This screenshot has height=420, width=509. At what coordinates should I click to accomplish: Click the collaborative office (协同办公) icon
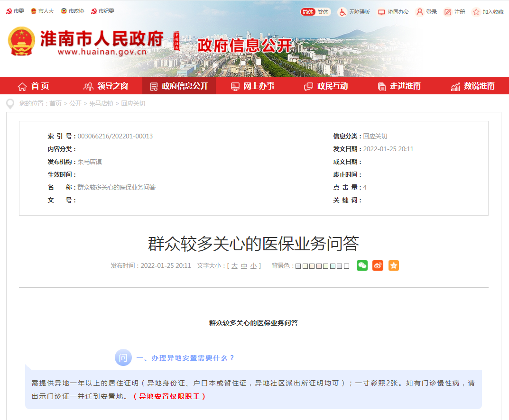tap(390, 12)
